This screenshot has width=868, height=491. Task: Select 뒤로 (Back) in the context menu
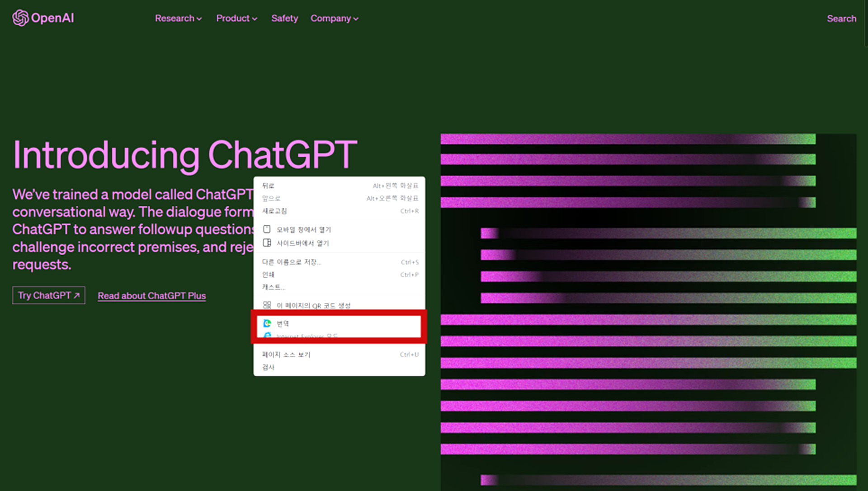[x=268, y=186]
